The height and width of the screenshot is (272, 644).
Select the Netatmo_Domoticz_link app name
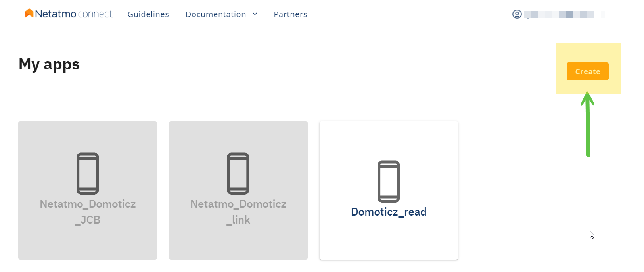coord(238,212)
